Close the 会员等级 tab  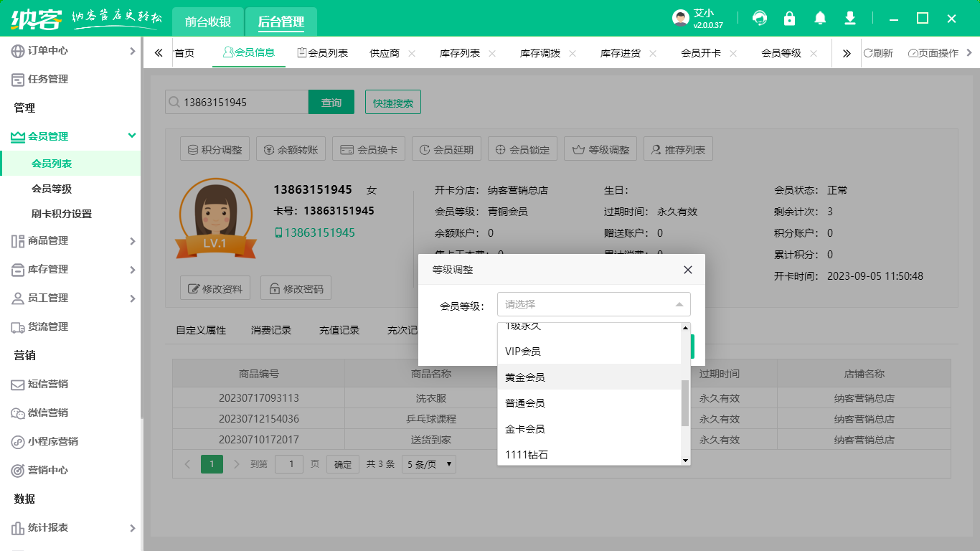[x=813, y=53]
